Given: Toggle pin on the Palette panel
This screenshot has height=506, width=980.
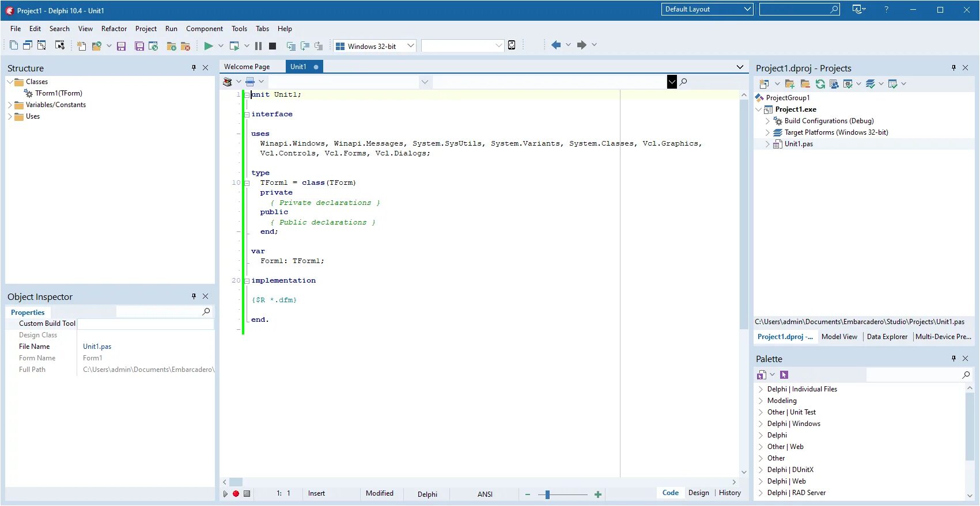Looking at the screenshot, I should (x=953, y=359).
